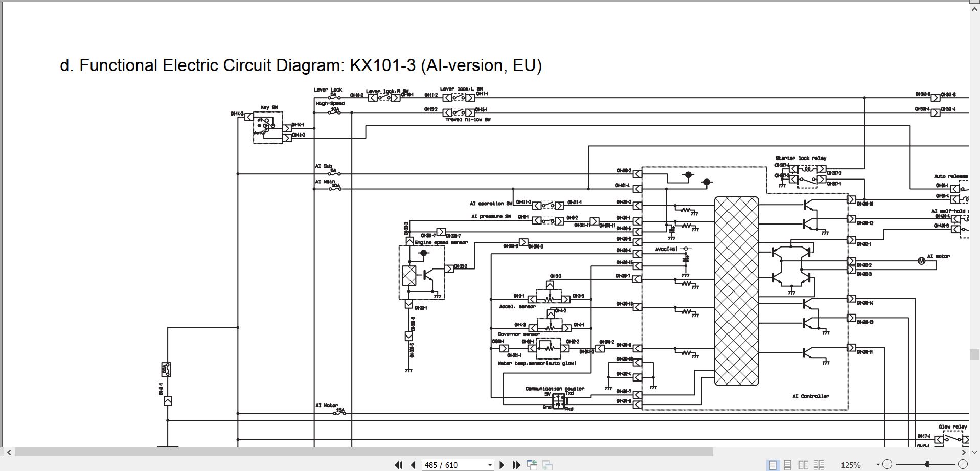The height and width of the screenshot is (471, 980).
Task: Click the 'AVcc(+5)' label
Action: click(x=667, y=250)
